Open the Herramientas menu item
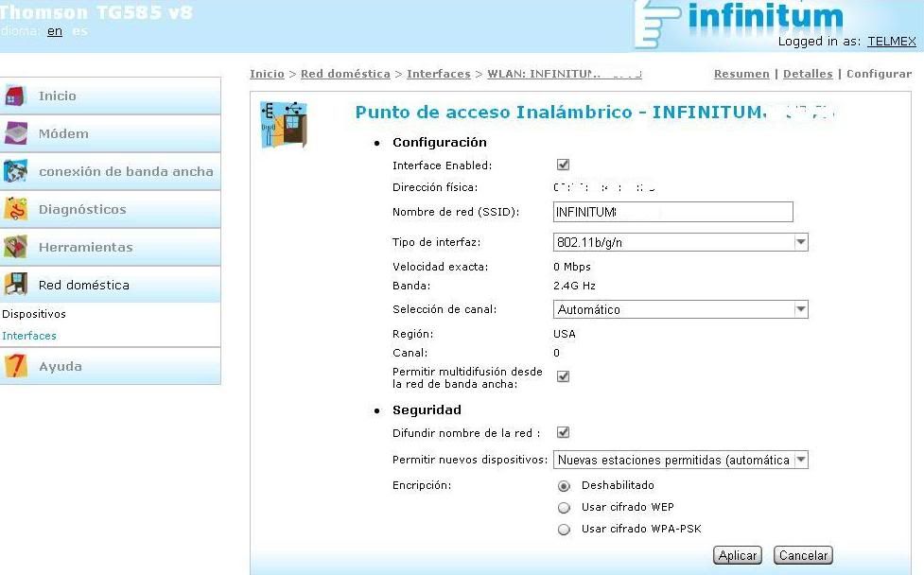 tap(111, 247)
